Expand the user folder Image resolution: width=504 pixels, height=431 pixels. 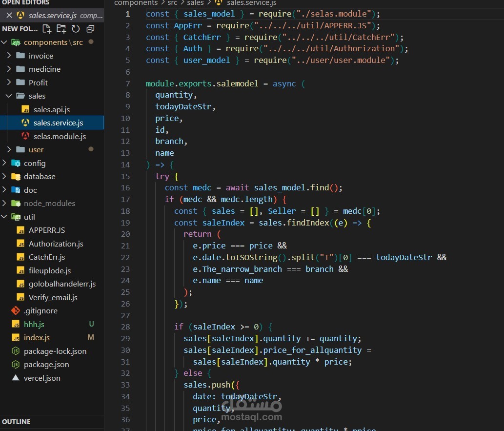9,149
